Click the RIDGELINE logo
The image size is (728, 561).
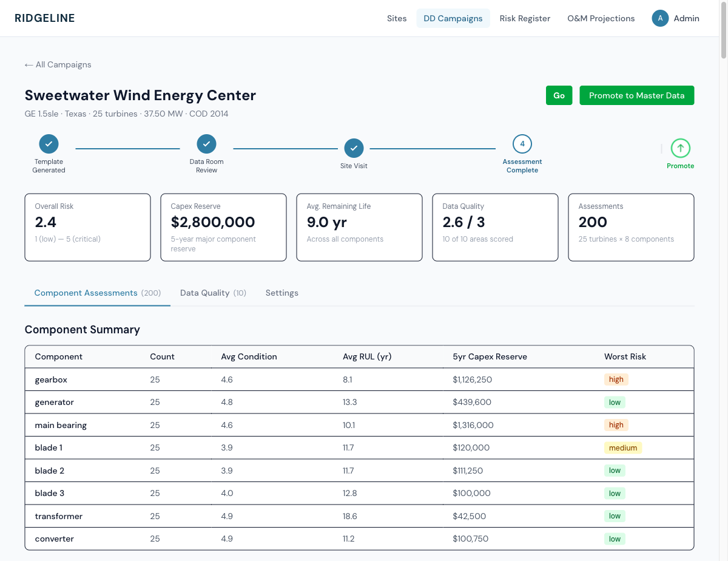click(45, 18)
